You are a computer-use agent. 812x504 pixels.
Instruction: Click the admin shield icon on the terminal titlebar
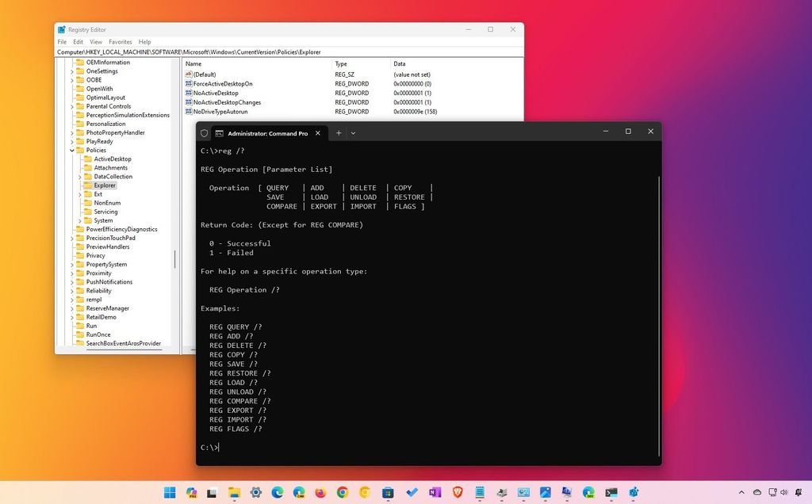203,133
